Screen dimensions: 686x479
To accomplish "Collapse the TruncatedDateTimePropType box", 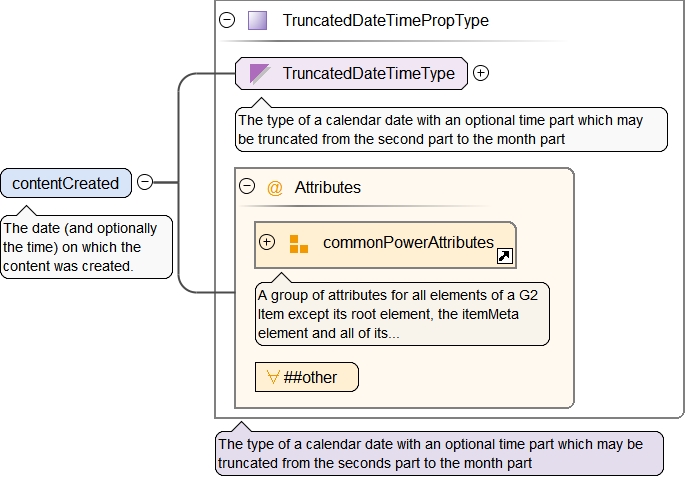I will pos(227,20).
